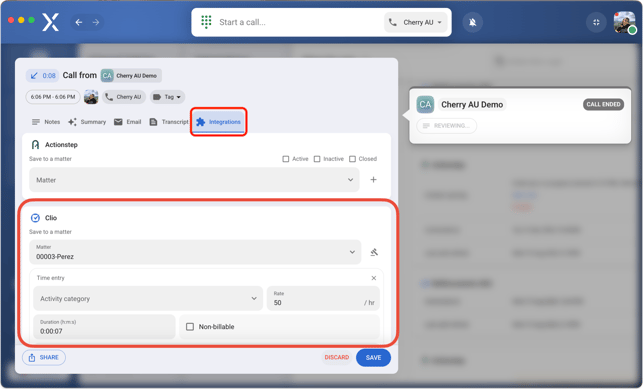The image size is (644, 389).
Task: Open the Activity category dropdown
Action: pos(148,299)
